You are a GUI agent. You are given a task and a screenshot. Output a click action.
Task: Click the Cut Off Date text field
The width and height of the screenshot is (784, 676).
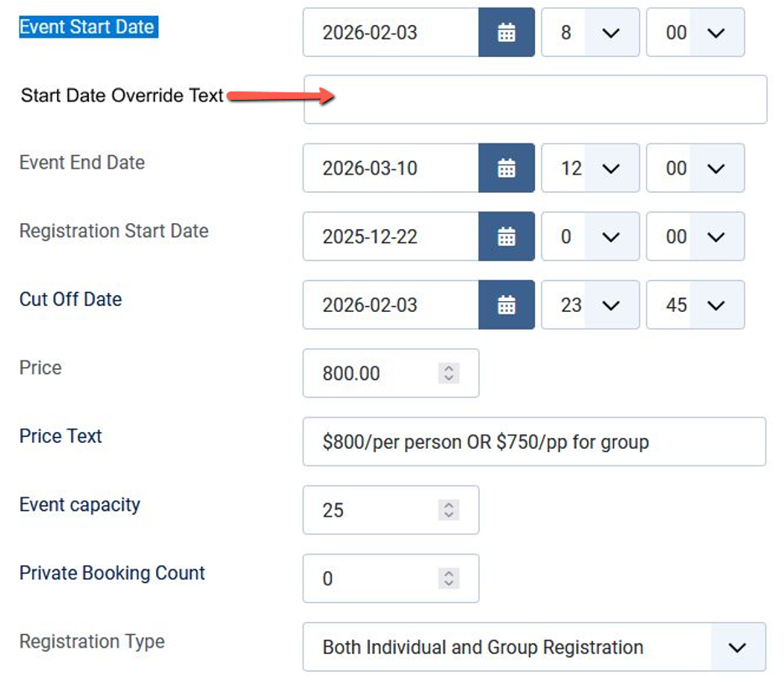tap(391, 305)
